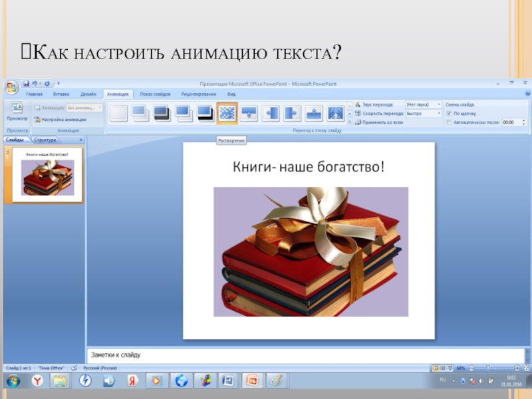
Task: Click the Word icon in taskbar
Action: pos(227,381)
